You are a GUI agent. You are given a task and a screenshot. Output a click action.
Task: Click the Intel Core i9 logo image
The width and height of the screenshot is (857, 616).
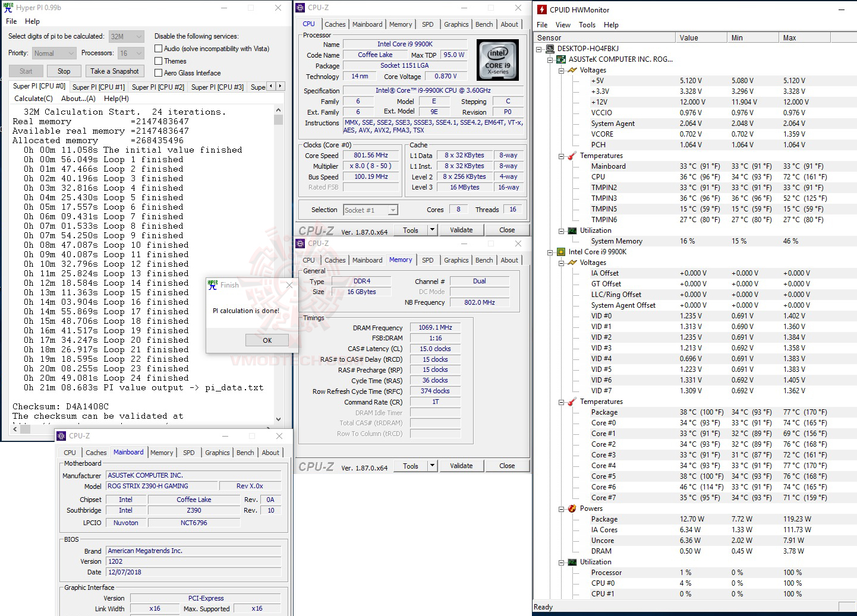[x=498, y=60]
